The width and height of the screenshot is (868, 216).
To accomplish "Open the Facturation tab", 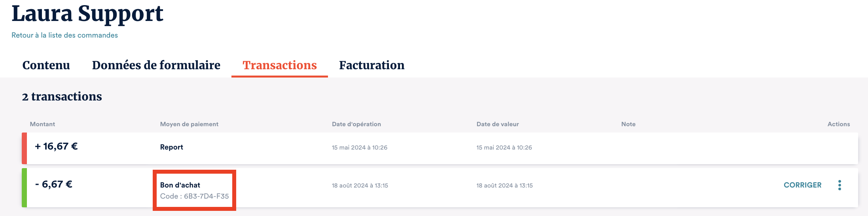I will click(x=371, y=65).
